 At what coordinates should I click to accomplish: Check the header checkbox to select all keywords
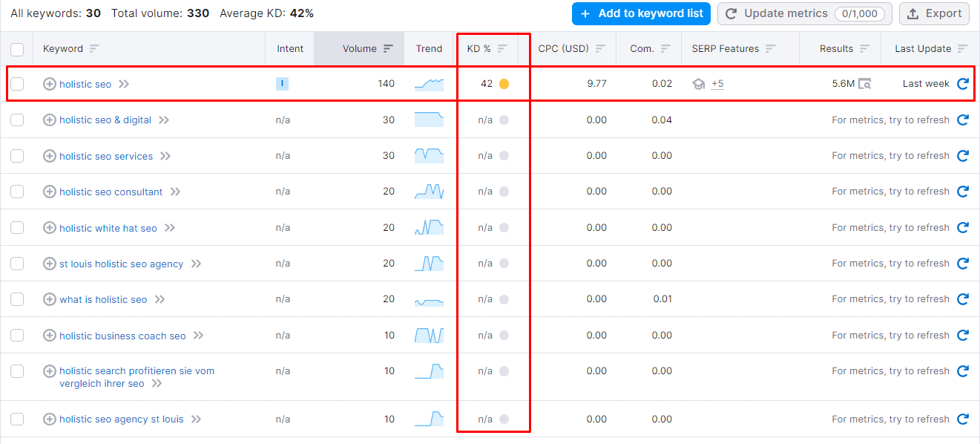tap(17, 48)
